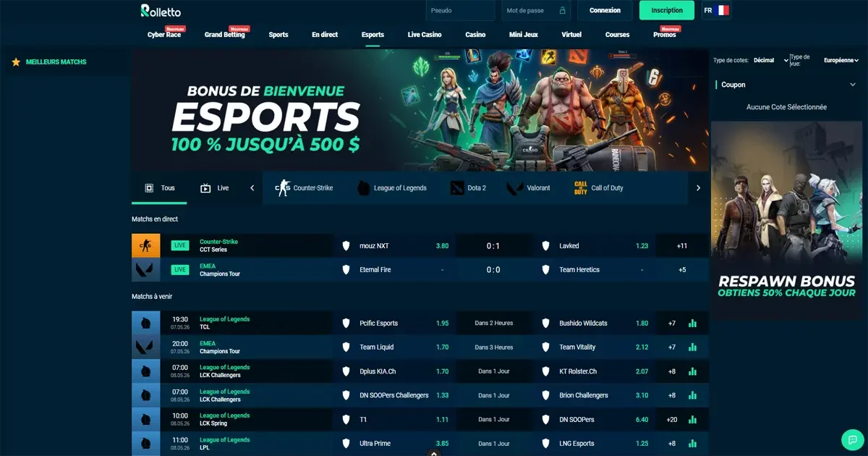
Task: Select the Dota 2 icon filter
Action: [x=456, y=188]
